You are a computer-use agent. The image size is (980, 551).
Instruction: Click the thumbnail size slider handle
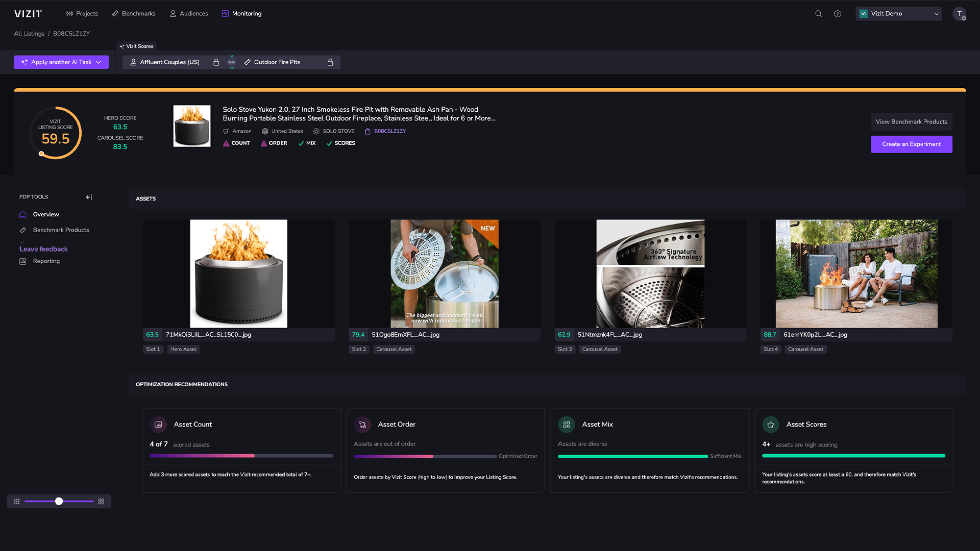click(x=59, y=502)
